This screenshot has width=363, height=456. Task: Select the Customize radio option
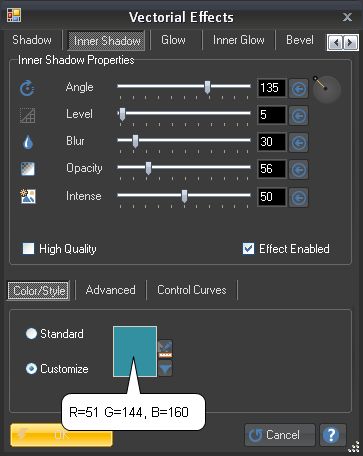coord(31,368)
